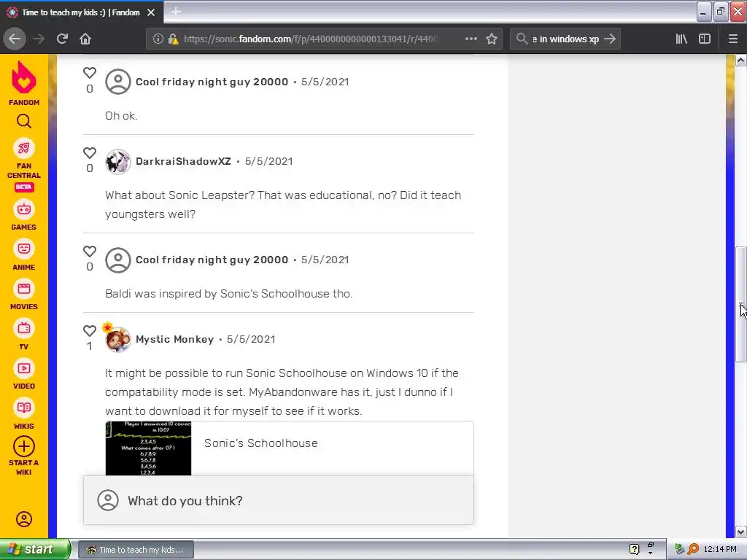Like DarkraiShadowXZ's comment heart
The height and width of the screenshot is (560, 747).
[90, 153]
